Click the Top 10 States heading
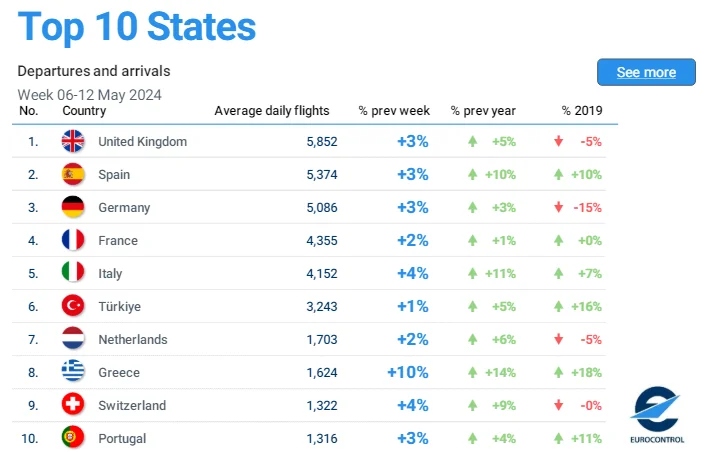Screen dimensions: 710x452 137,27
